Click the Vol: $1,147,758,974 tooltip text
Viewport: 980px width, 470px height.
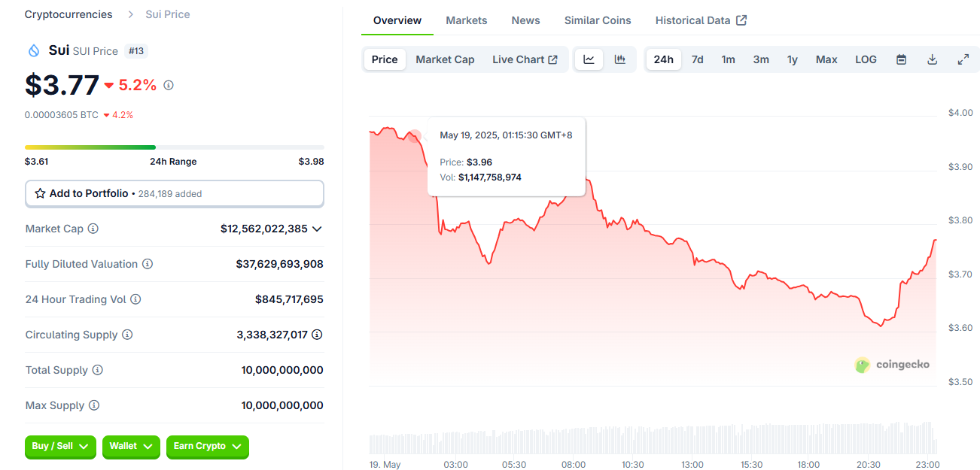click(481, 177)
